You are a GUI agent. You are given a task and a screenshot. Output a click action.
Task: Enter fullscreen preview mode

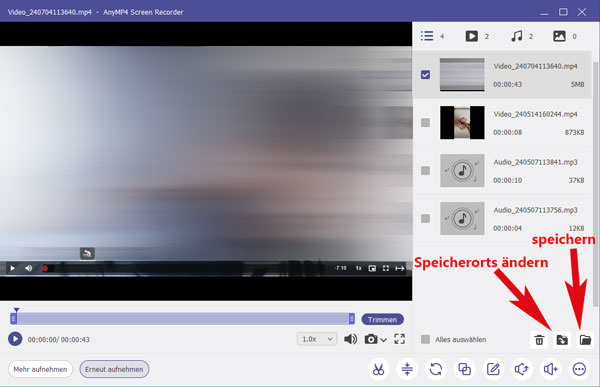pos(399,339)
